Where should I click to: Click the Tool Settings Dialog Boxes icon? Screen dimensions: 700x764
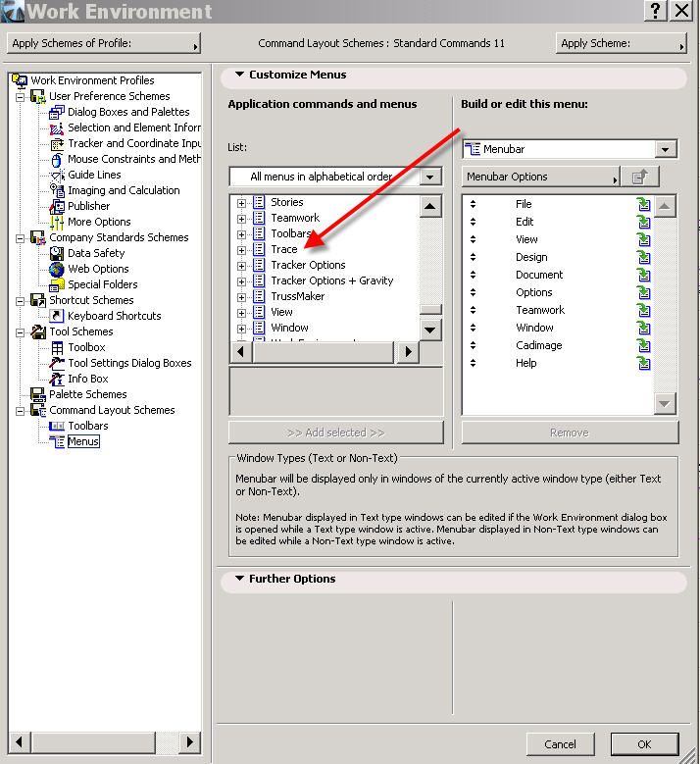click(57, 363)
